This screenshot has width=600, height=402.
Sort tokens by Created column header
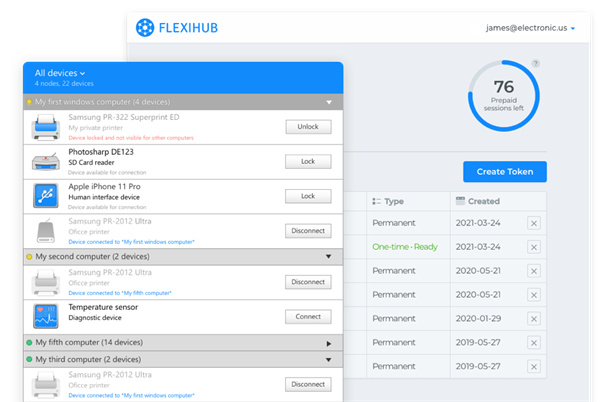coord(476,201)
